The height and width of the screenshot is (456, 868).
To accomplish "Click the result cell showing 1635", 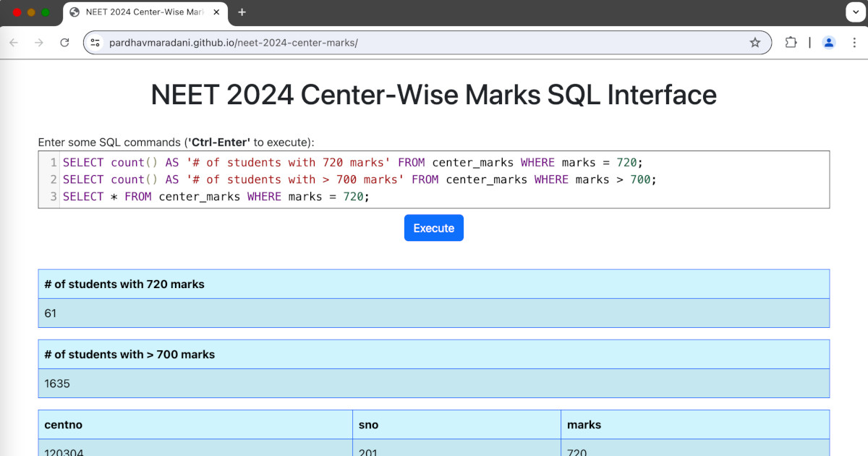I will (434, 384).
